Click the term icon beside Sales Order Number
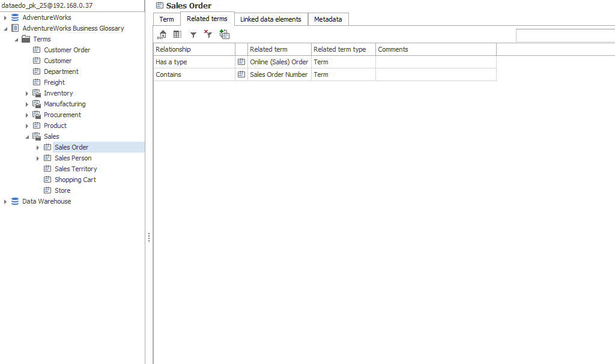This screenshot has width=615, height=364. (x=241, y=74)
